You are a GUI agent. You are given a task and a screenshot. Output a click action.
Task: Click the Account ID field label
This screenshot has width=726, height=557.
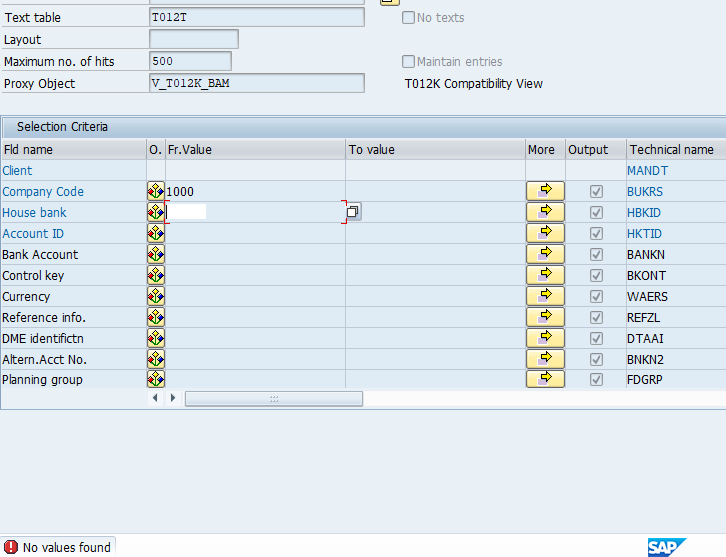32,233
